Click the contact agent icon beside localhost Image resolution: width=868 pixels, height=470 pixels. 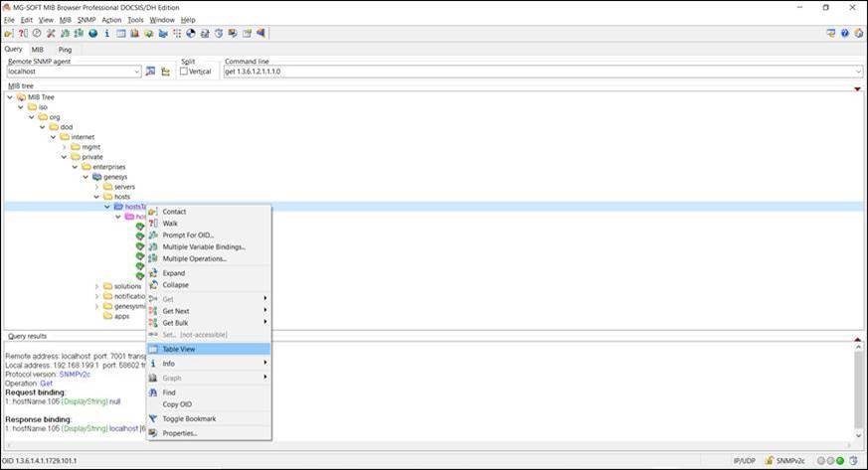151,72
